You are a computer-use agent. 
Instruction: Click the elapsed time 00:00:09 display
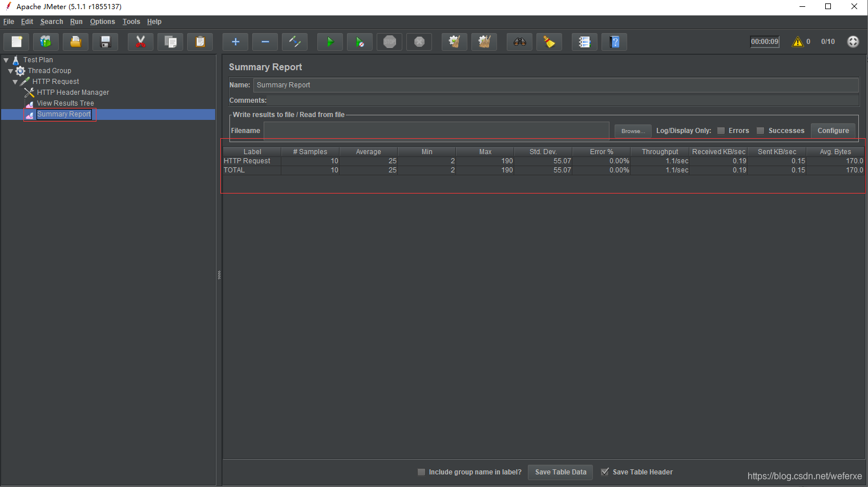tap(765, 42)
